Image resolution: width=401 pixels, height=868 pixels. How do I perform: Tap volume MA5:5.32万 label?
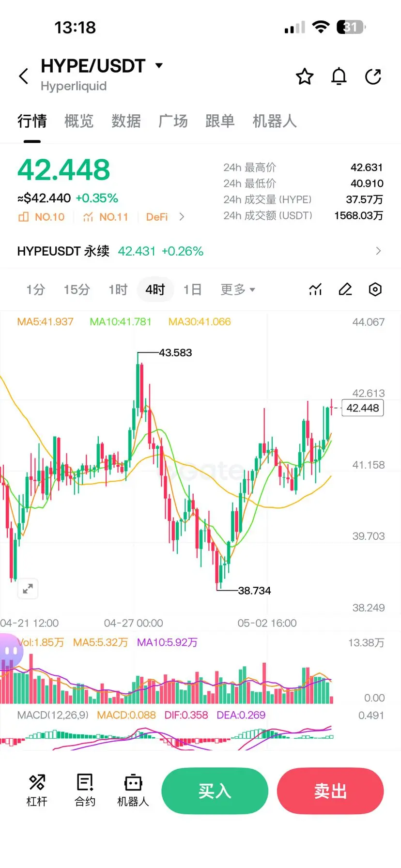tap(100, 642)
